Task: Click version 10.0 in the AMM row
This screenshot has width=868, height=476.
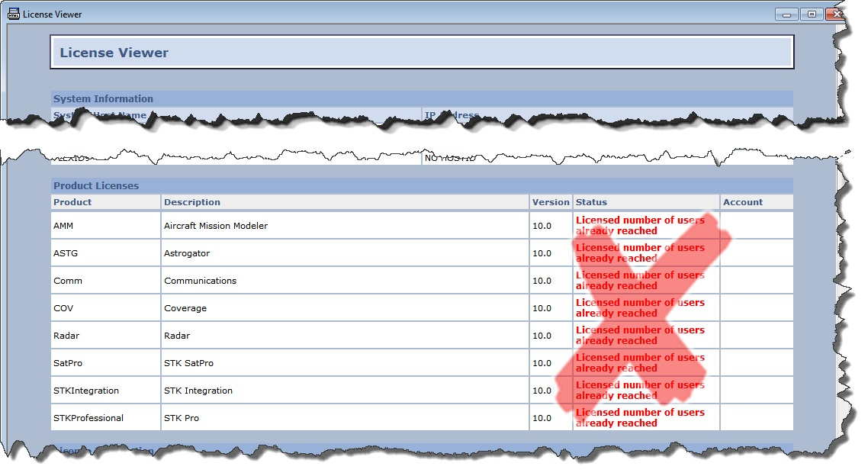Action: (542, 225)
